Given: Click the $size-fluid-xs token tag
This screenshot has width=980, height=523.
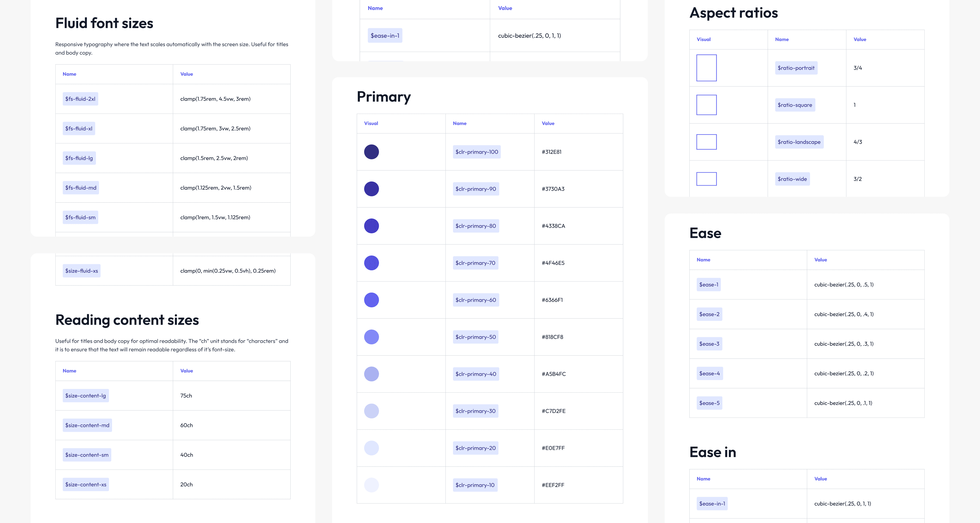Looking at the screenshot, I should tap(81, 271).
